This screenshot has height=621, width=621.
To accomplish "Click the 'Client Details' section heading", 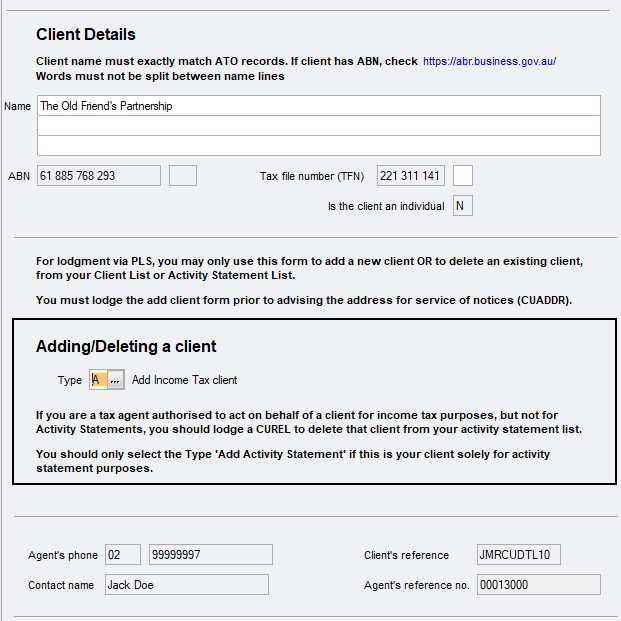I will (x=86, y=35).
